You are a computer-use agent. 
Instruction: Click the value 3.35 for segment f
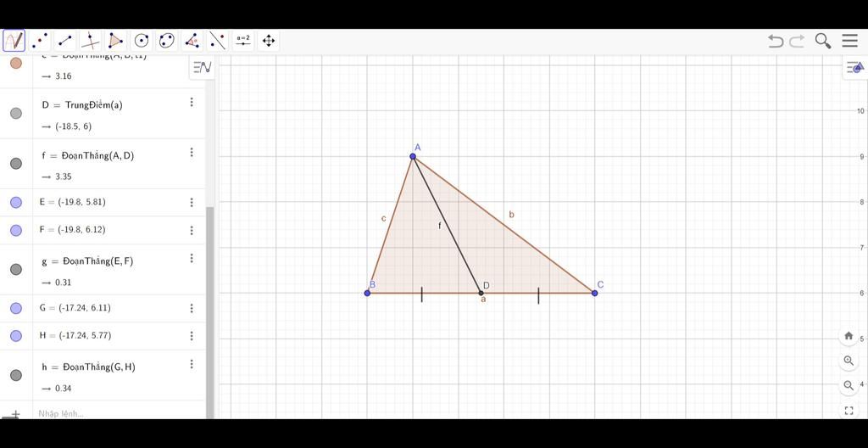pos(64,176)
